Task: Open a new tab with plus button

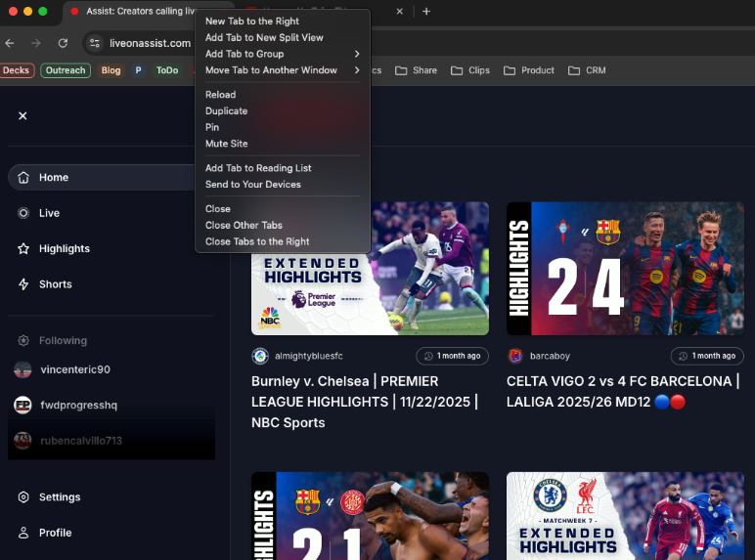Action: tap(426, 11)
